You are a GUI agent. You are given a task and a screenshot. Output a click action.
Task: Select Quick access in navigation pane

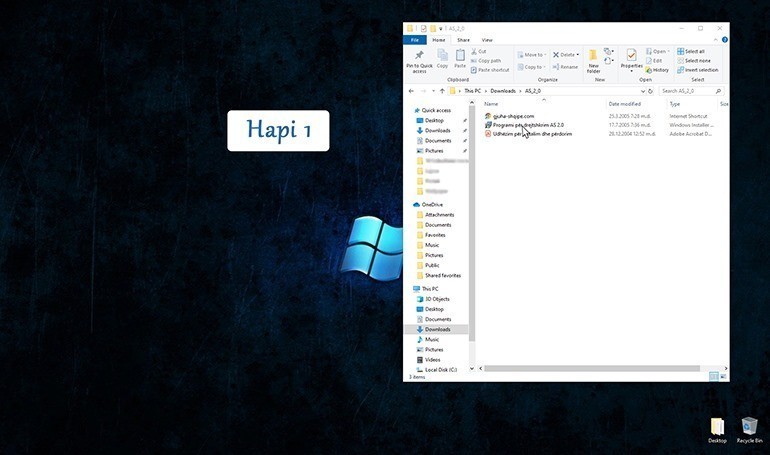click(432, 110)
